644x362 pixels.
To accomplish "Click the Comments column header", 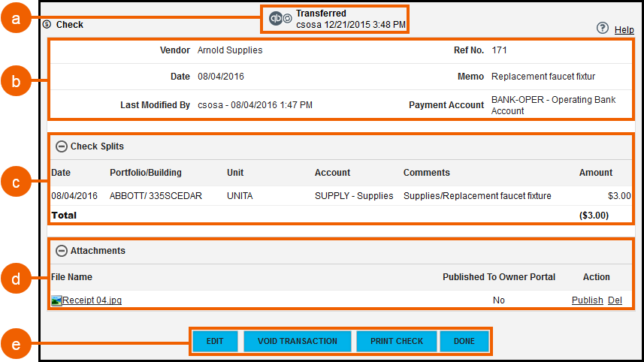I will (426, 173).
